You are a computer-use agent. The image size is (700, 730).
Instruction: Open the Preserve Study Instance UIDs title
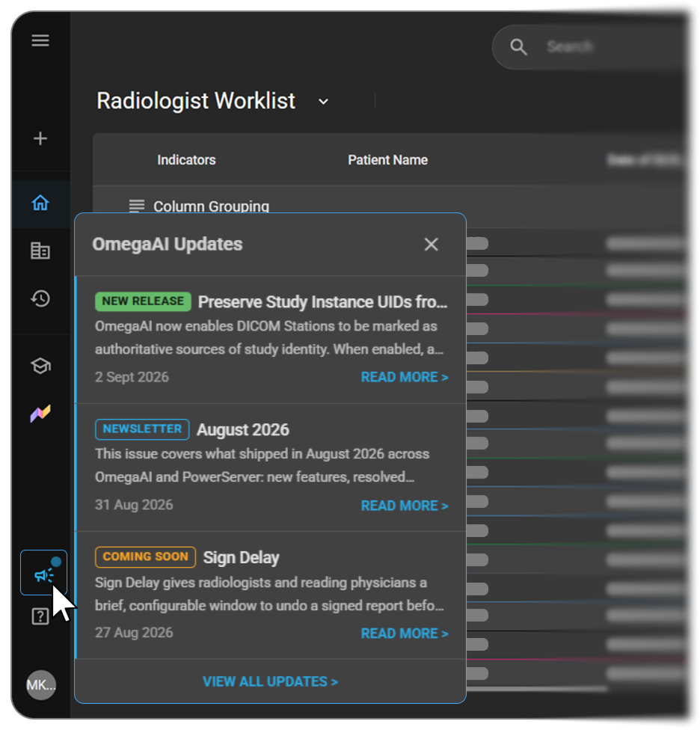pyautogui.click(x=322, y=301)
